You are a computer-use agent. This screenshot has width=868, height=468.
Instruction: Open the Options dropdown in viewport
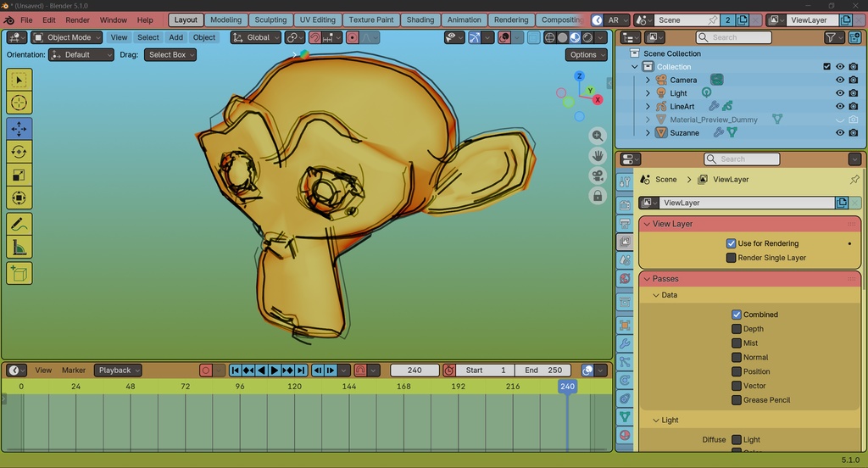coord(587,55)
